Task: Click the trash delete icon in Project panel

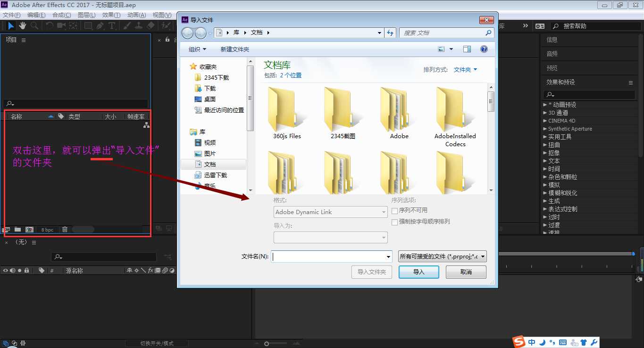Action: (x=65, y=230)
